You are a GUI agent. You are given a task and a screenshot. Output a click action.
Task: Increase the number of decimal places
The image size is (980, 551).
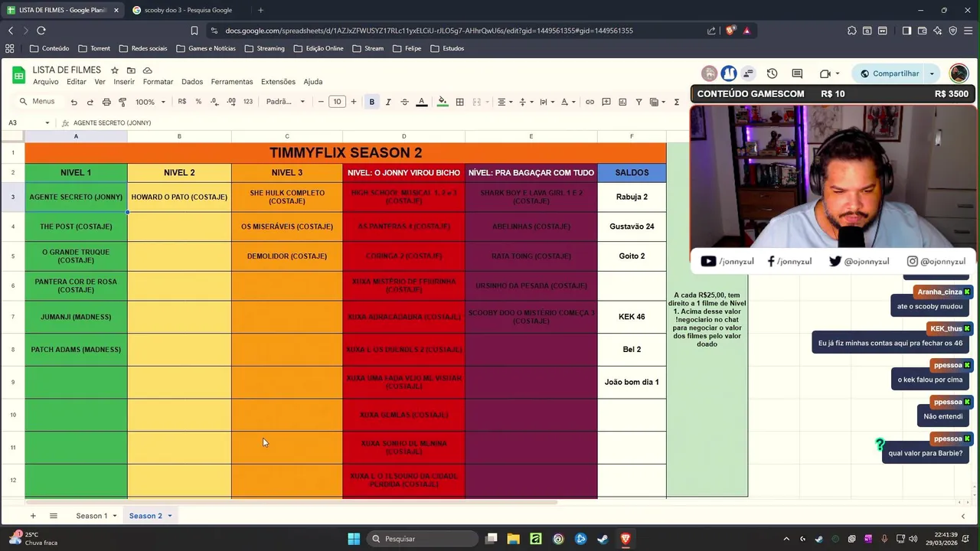[x=230, y=102]
